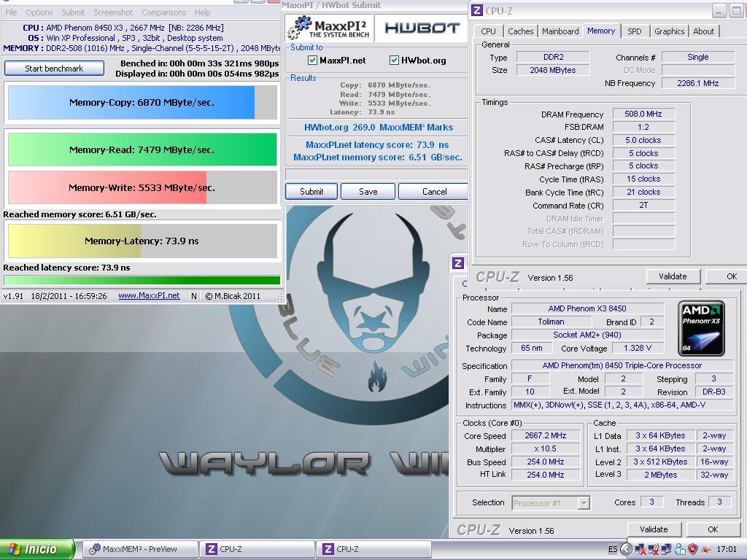Click OK in the CPU-Z processor window

[x=713, y=529]
